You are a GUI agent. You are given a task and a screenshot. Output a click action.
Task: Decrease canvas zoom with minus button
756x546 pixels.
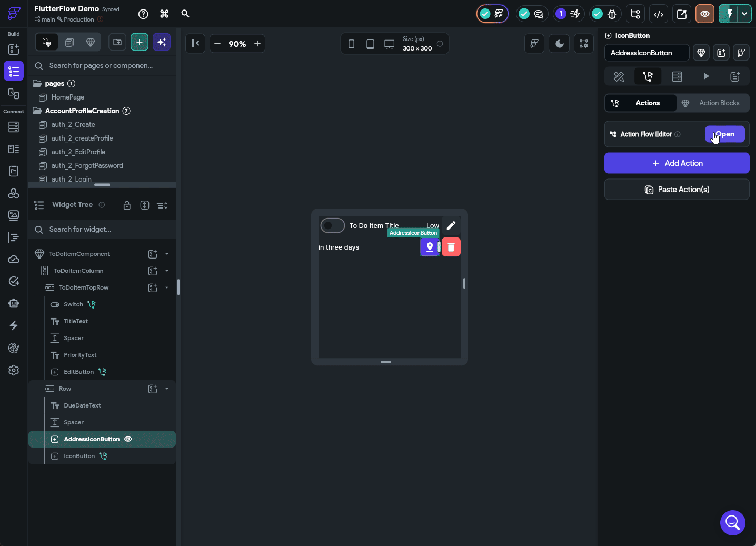click(217, 44)
